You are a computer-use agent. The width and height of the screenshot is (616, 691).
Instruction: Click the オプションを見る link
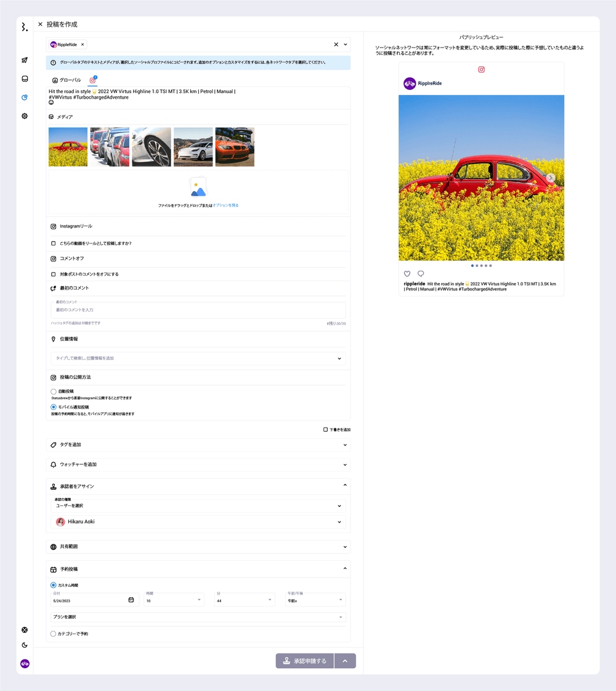(x=225, y=205)
